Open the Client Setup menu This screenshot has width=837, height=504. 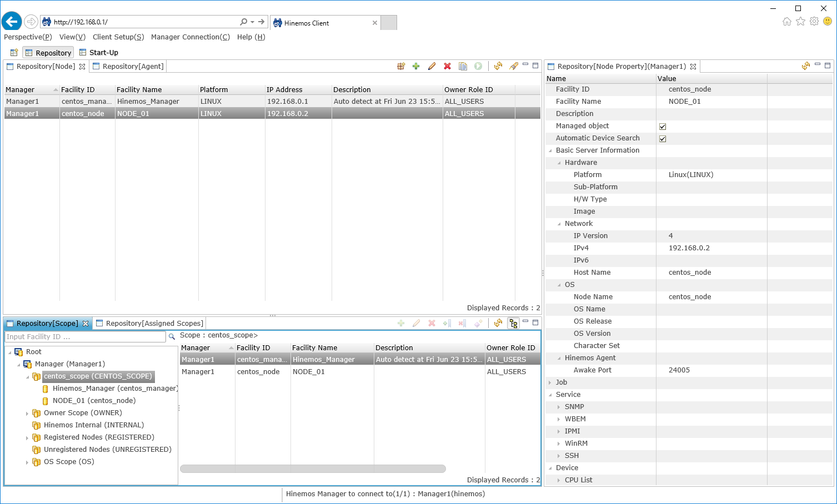[118, 37]
